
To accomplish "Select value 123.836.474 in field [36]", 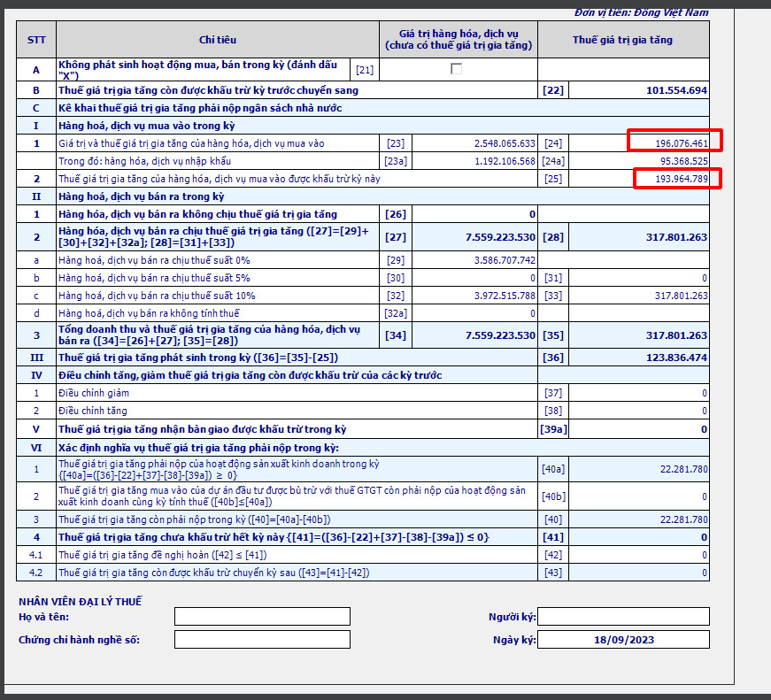I will [676, 358].
